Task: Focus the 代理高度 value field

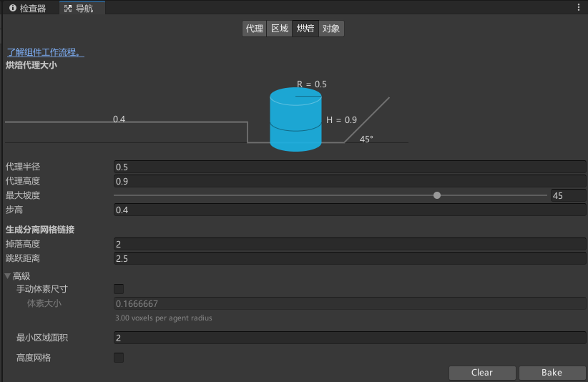Action: pos(349,181)
